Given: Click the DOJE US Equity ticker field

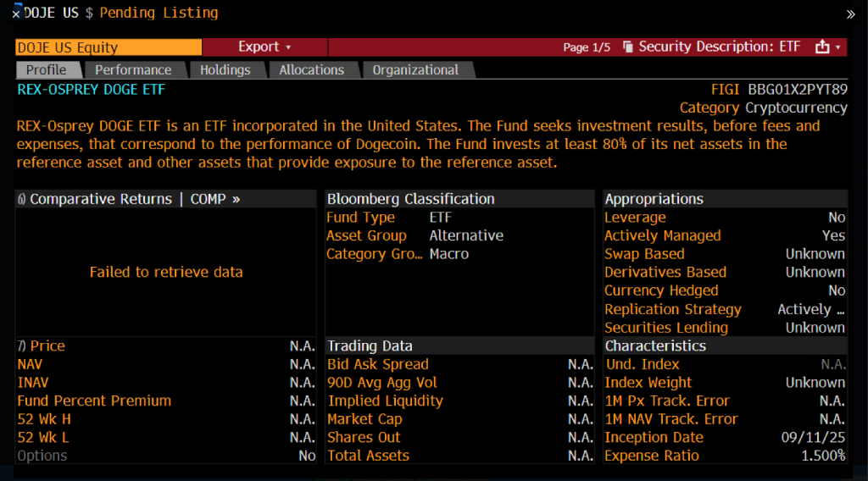Looking at the screenshot, I should [x=108, y=47].
